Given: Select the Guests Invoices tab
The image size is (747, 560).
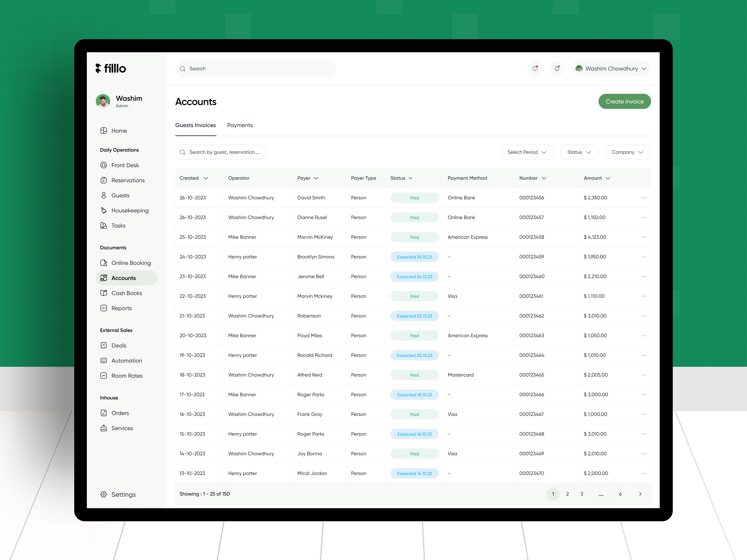Looking at the screenshot, I should pyautogui.click(x=195, y=125).
